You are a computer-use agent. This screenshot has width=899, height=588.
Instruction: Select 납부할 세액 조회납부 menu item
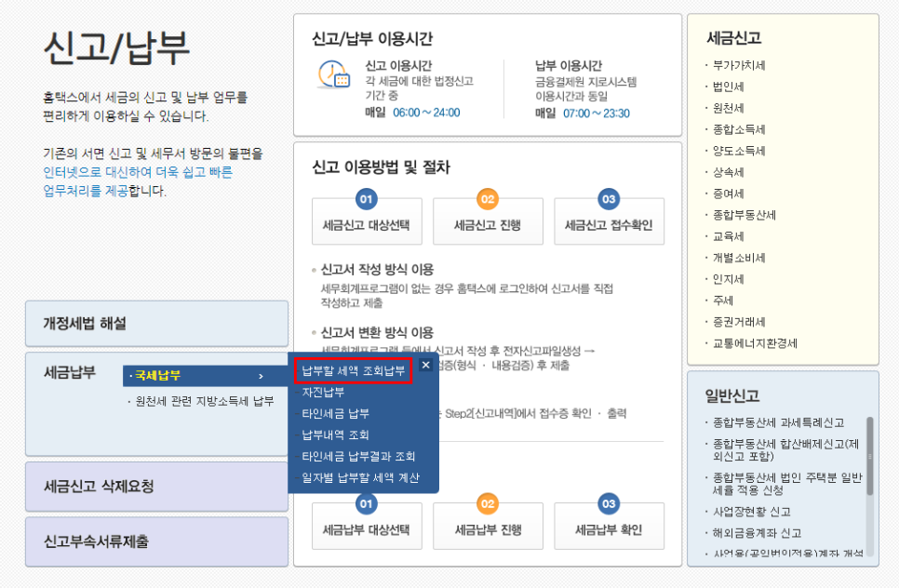point(354,371)
